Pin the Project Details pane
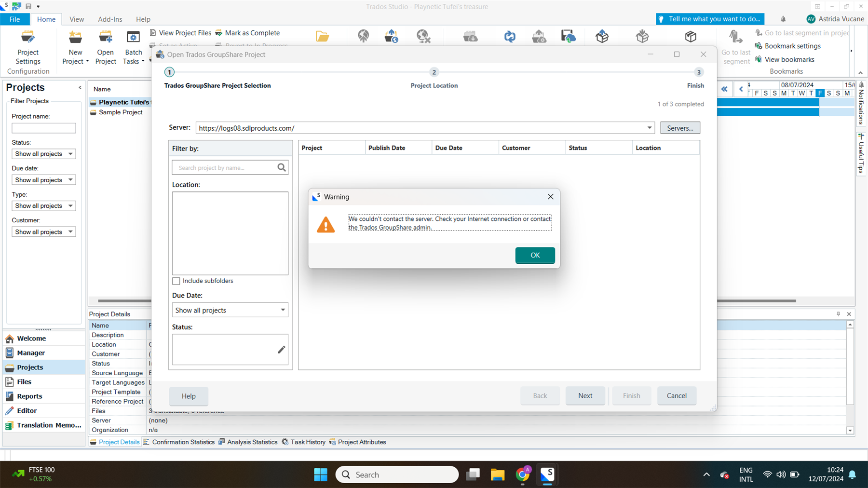Viewport: 868px width, 488px height. (x=838, y=314)
